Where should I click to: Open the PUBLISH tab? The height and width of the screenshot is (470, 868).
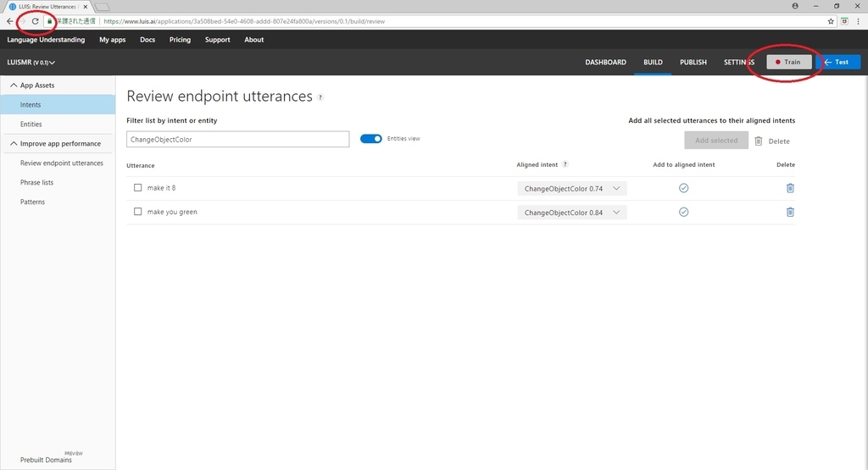pyautogui.click(x=693, y=62)
